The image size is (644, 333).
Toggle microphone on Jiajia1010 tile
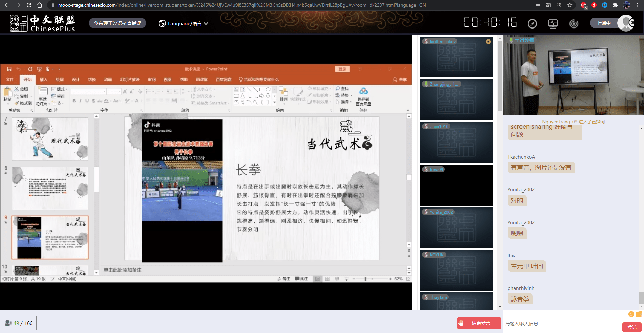coord(426,126)
